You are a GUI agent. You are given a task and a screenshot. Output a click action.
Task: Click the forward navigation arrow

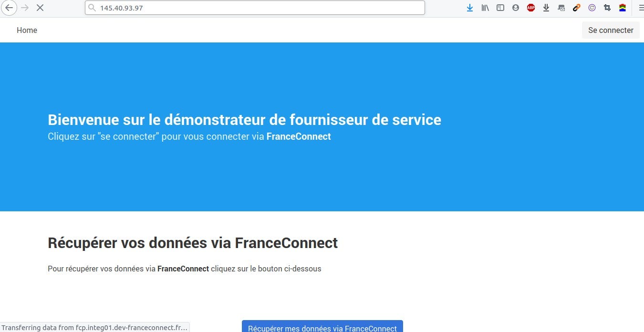click(25, 8)
